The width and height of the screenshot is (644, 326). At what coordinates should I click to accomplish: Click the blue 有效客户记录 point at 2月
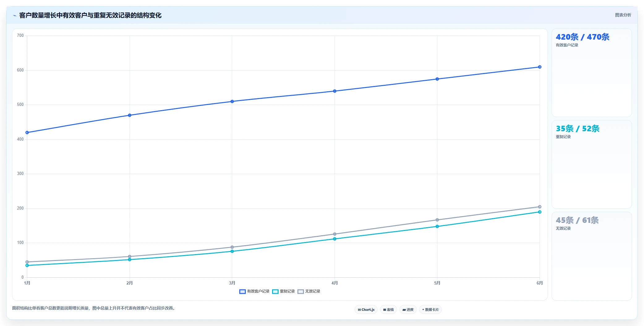coord(130,115)
